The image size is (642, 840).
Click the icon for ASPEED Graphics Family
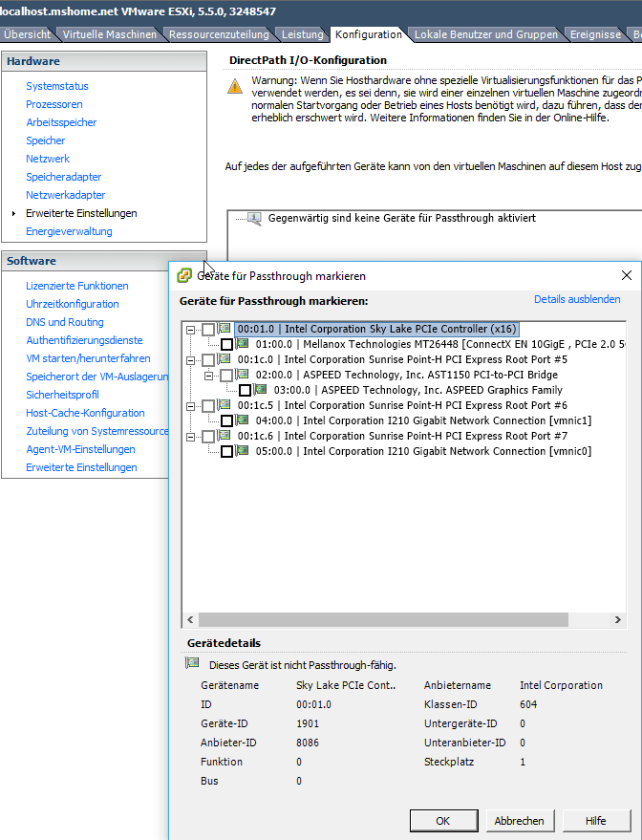coord(261,390)
